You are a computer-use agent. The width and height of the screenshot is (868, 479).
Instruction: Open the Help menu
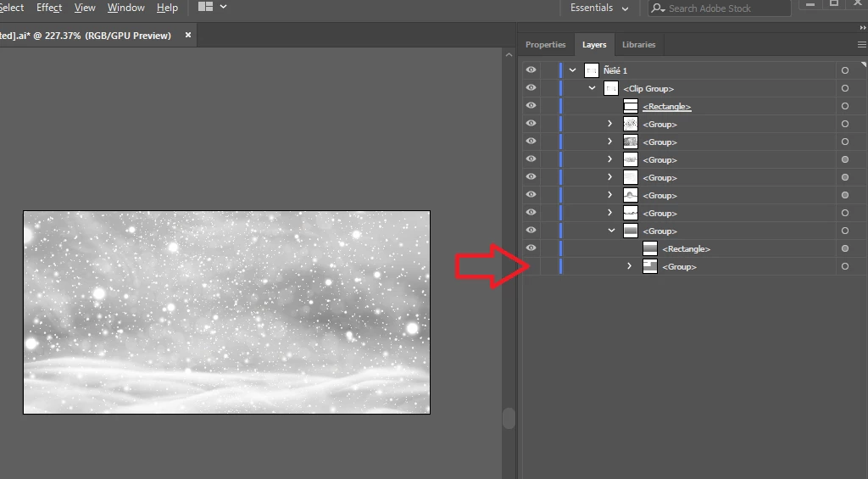167,8
